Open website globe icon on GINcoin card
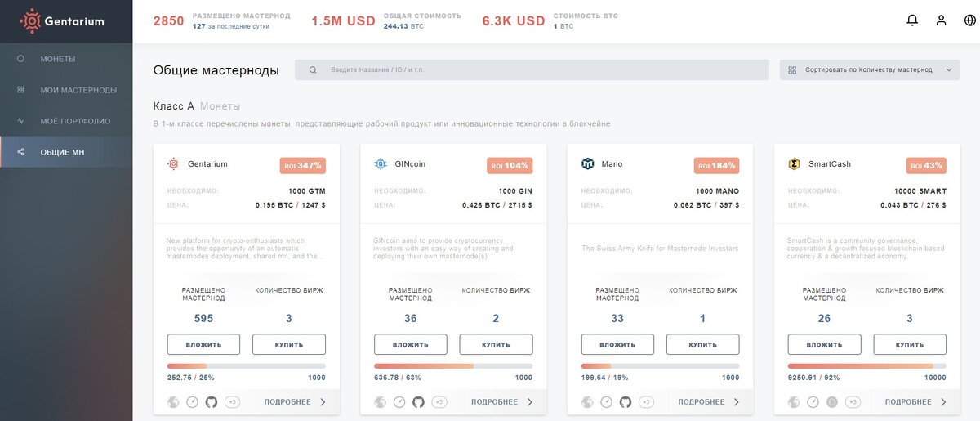980x421 pixels. (x=380, y=402)
